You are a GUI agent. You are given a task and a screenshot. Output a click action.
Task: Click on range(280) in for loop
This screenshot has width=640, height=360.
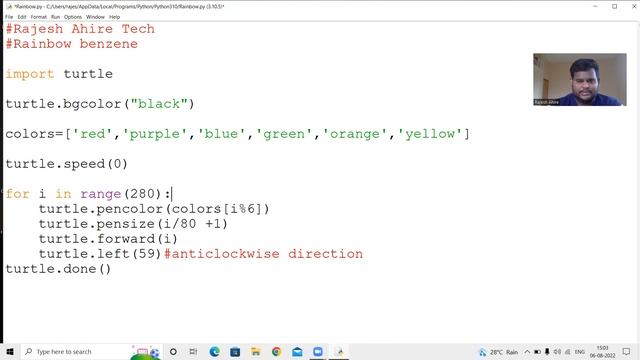click(121, 194)
